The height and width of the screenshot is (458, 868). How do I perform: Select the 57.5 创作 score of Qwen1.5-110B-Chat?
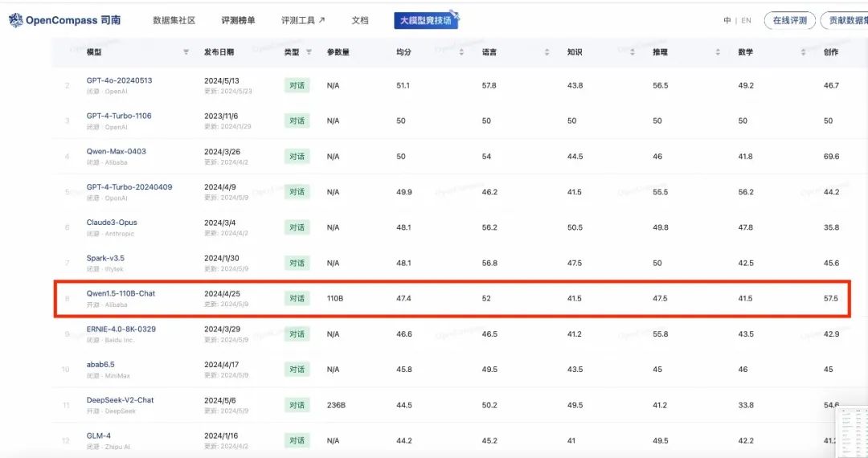point(831,299)
